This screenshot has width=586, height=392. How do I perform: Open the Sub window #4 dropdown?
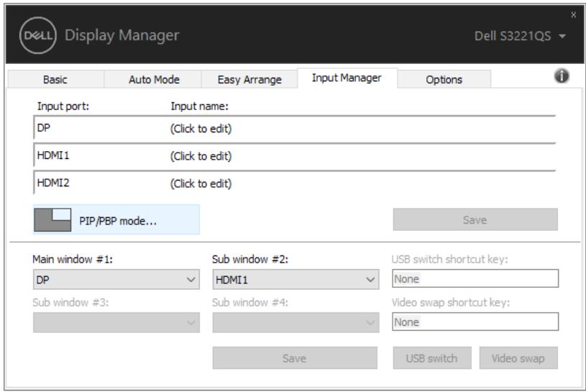point(296,322)
